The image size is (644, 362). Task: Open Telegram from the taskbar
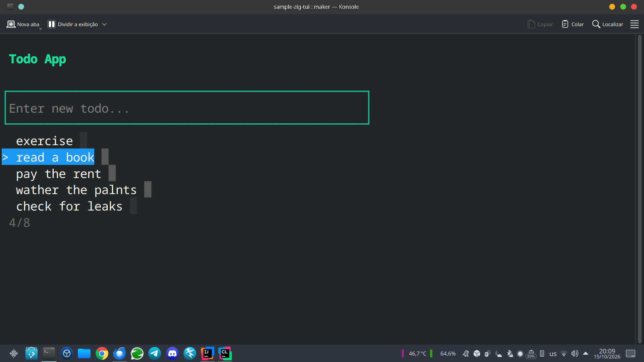pos(155,353)
